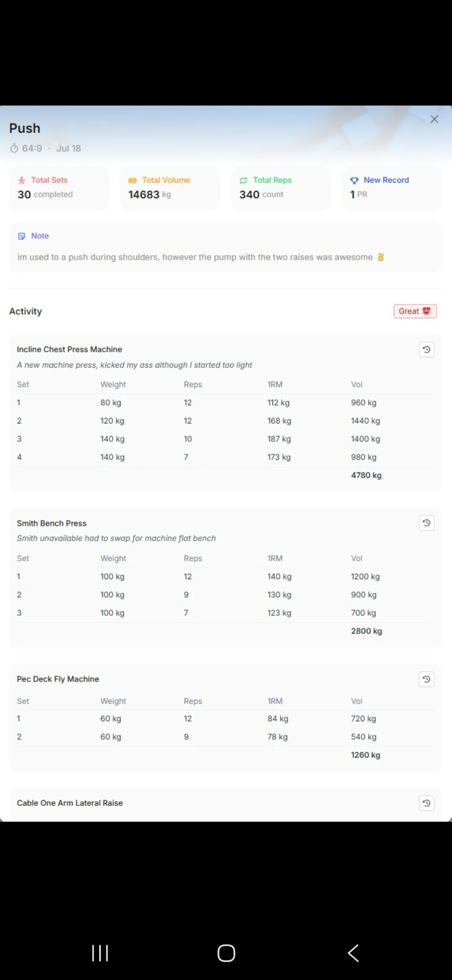Select the Total Reps card
Screen dimensions: 452x980
point(281,188)
